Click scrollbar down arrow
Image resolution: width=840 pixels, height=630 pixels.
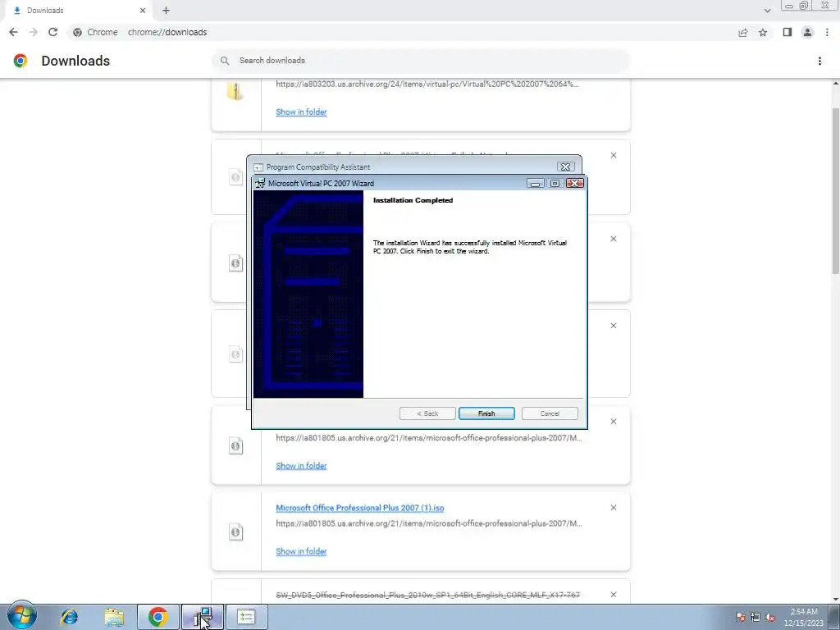coord(836,599)
